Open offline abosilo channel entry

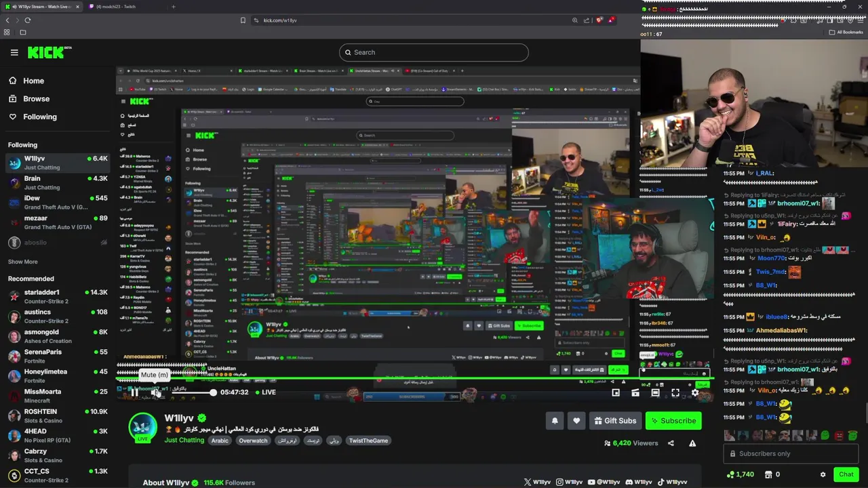point(58,242)
